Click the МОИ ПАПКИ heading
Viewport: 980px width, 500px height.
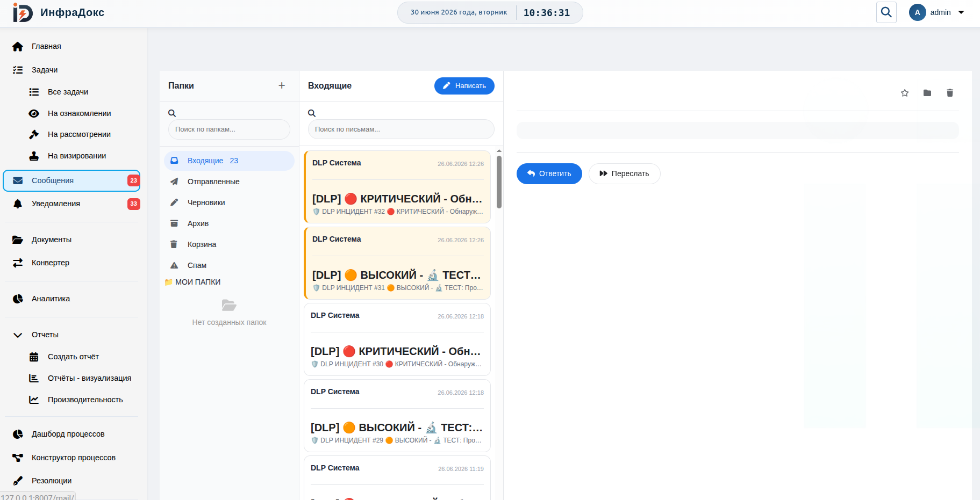pos(198,282)
